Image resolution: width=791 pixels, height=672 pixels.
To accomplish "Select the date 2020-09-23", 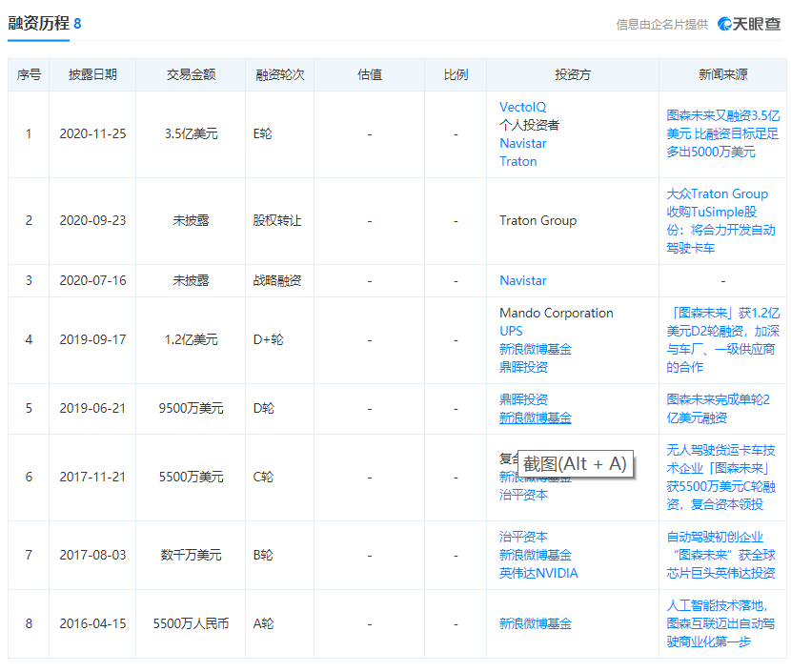I will point(92,220).
